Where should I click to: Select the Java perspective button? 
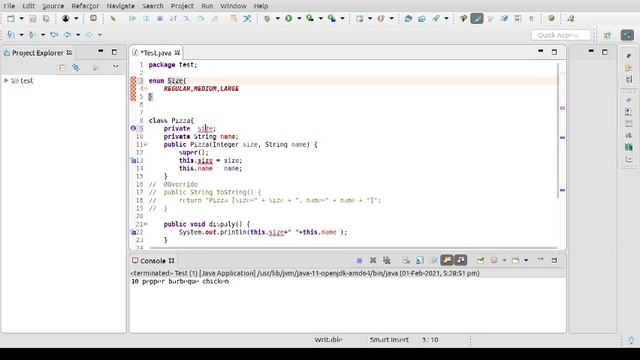[628, 35]
